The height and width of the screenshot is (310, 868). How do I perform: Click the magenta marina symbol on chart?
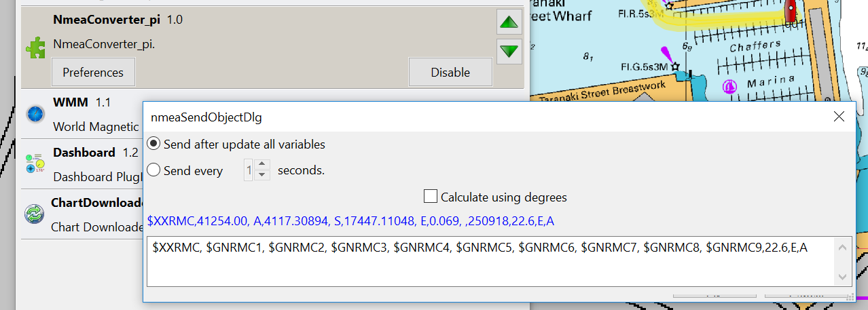pyautogui.click(x=730, y=86)
